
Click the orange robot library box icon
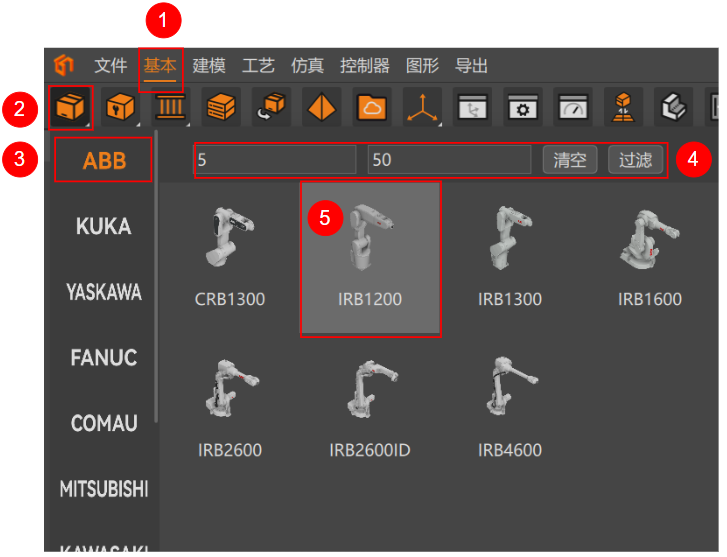click(x=69, y=107)
